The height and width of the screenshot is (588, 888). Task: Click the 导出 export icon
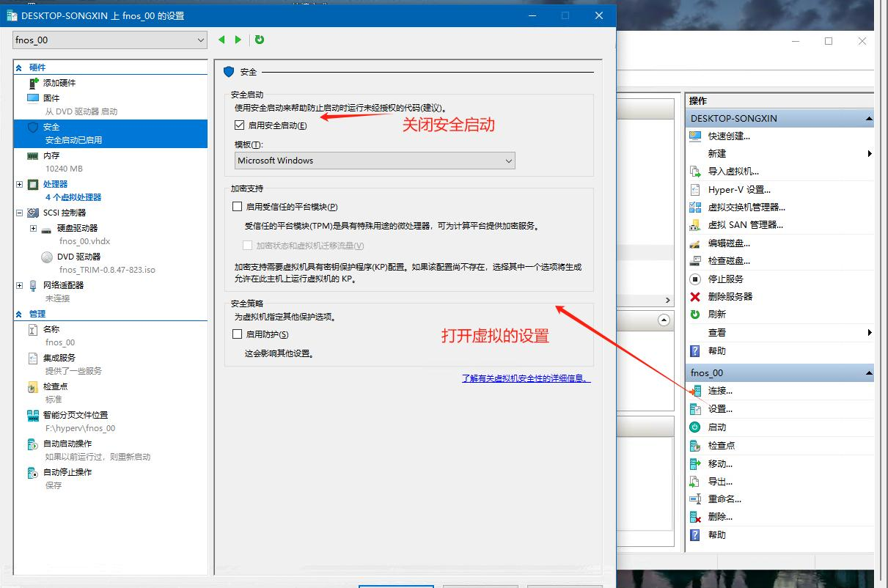(x=695, y=482)
